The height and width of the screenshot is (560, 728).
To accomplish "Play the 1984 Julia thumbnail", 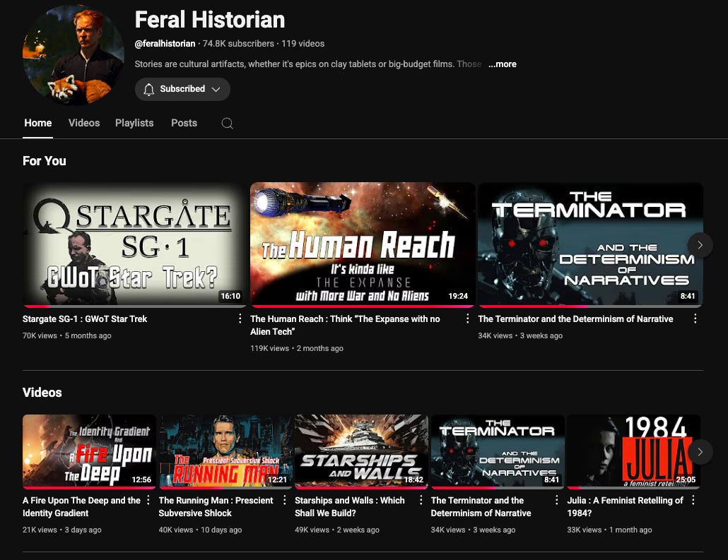I will coord(633,451).
